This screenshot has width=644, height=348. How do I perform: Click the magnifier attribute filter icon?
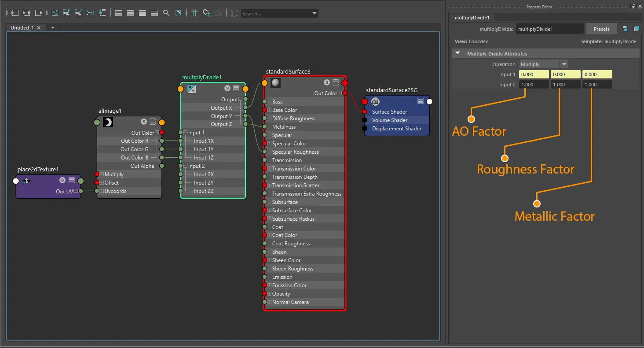(x=166, y=13)
